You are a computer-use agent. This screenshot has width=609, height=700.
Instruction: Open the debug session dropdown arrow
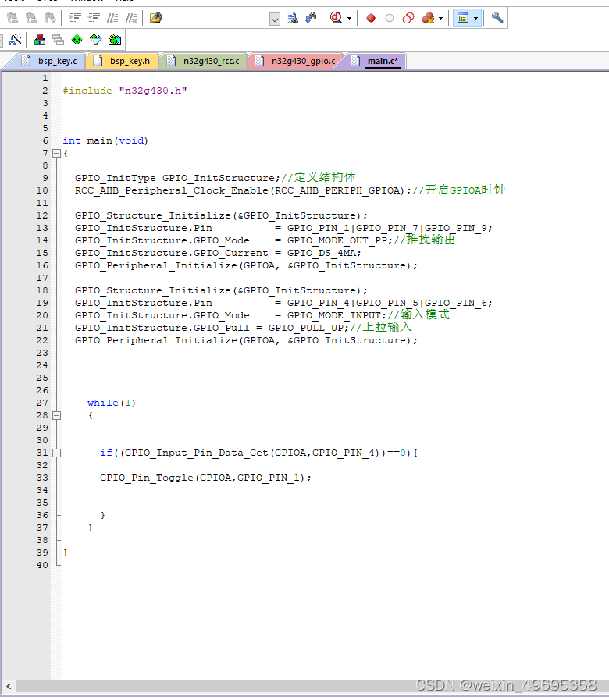pos(350,18)
